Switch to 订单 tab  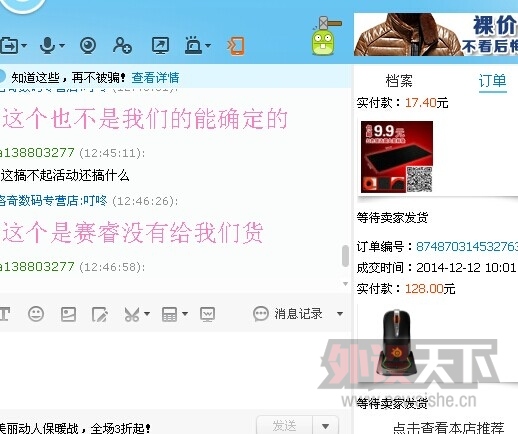[493, 81]
